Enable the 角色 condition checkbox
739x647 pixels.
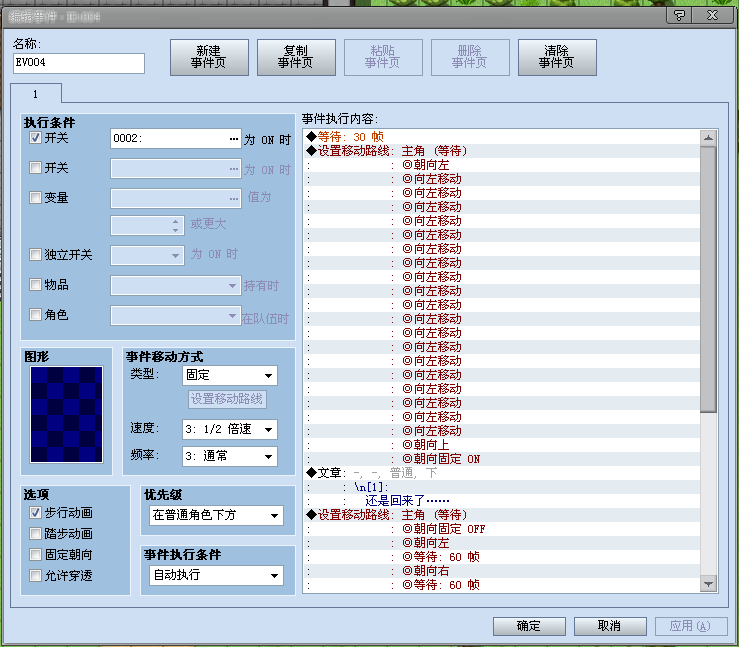tap(35, 314)
